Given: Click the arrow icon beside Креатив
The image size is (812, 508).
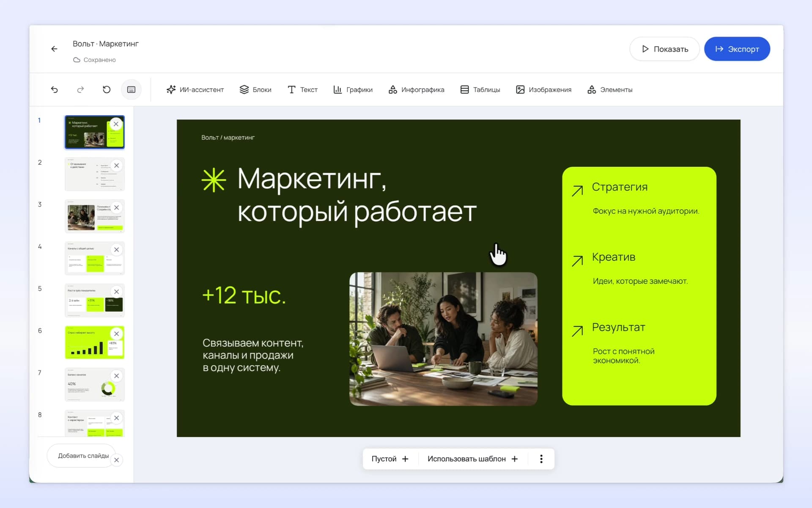Looking at the screenshot, I should [577, 261].
